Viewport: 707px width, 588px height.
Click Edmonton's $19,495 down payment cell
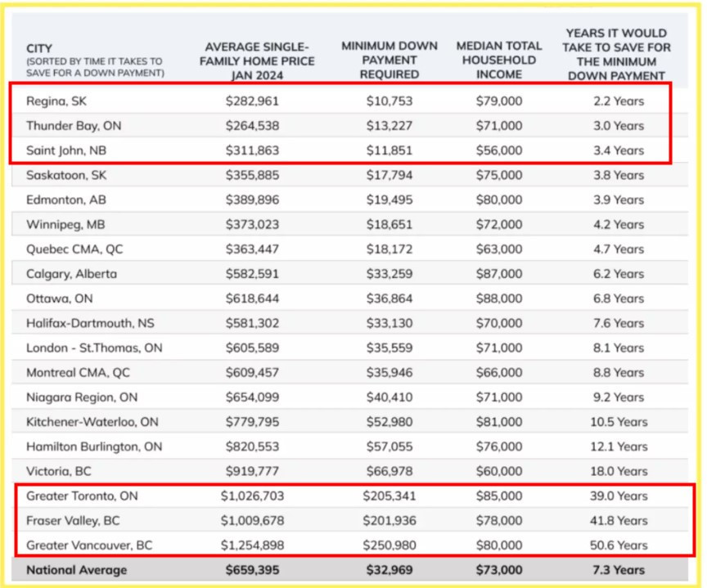pos(390,200)
